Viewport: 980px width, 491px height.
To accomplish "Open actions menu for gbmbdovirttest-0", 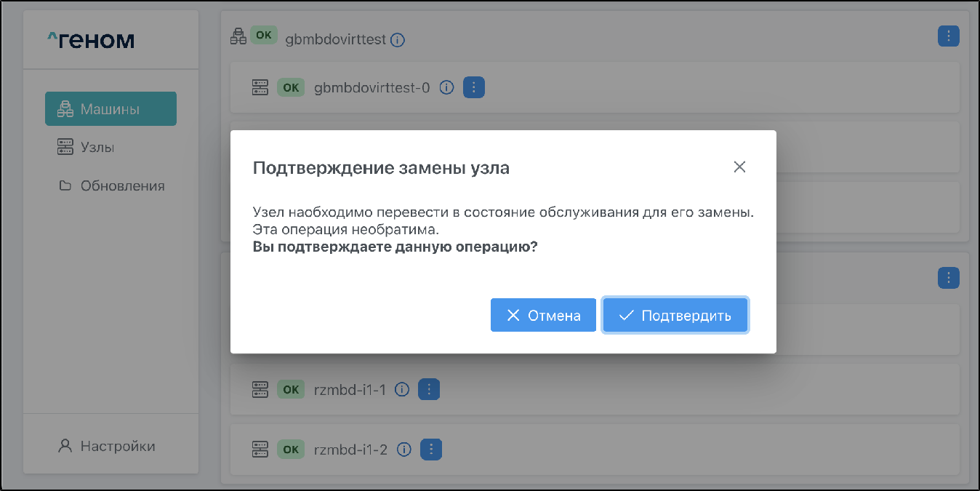I will tap(474, 88).
